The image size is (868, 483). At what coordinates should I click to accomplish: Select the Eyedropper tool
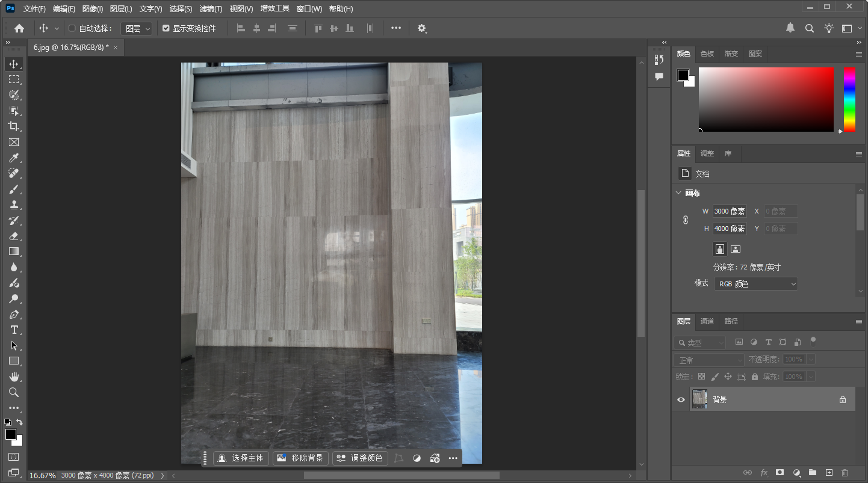pyautogui.click(x=14, y=158)
